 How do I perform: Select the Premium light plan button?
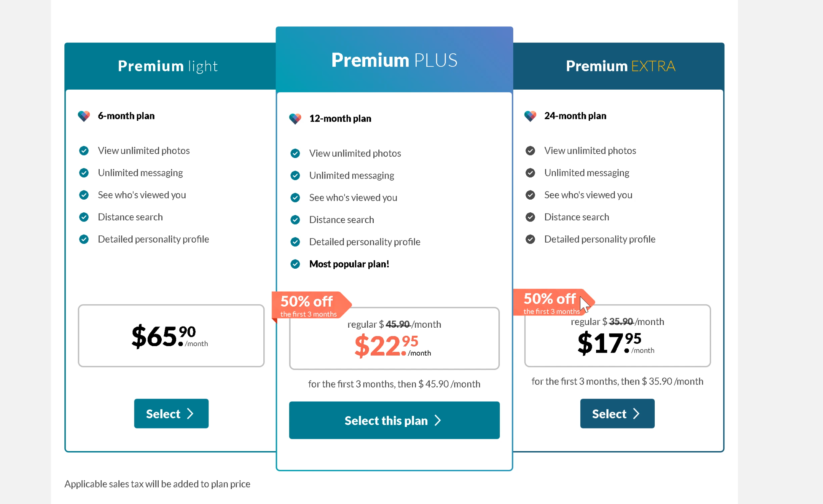click(171, 414)
